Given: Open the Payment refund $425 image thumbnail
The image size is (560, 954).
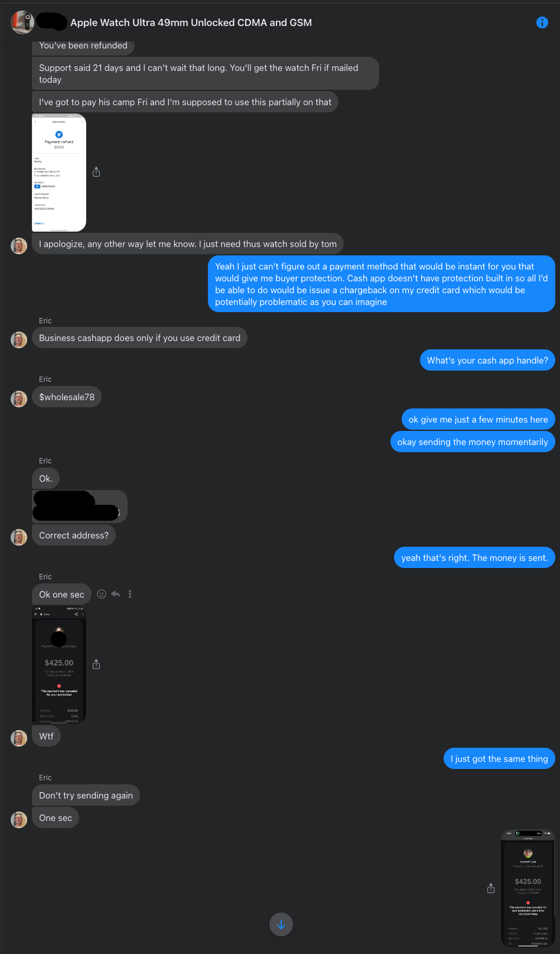Looking at the screenshot, I should tap(59, 173).
